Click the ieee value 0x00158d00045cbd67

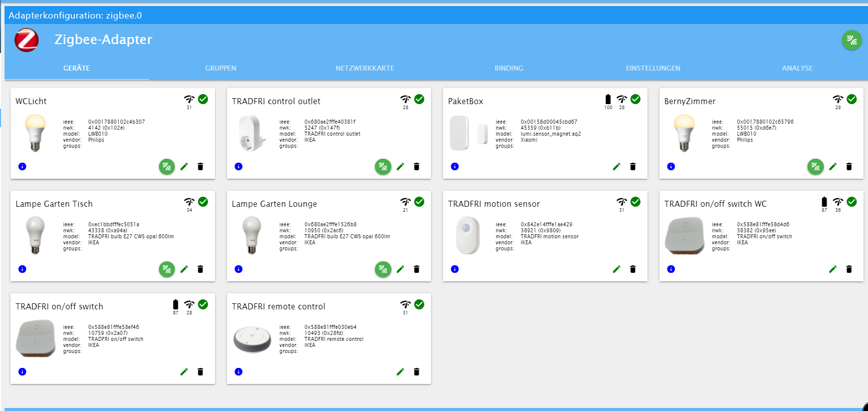click(549, 122)
